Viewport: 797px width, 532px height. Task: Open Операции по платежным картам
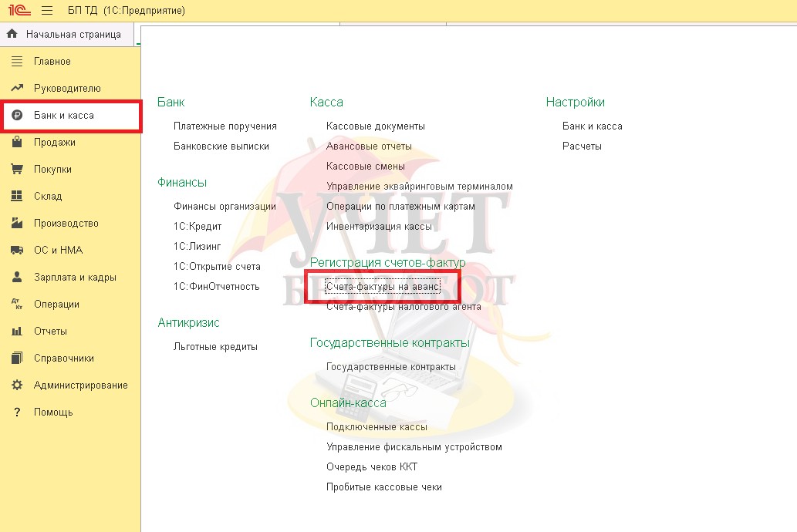[x=400, y=207]
